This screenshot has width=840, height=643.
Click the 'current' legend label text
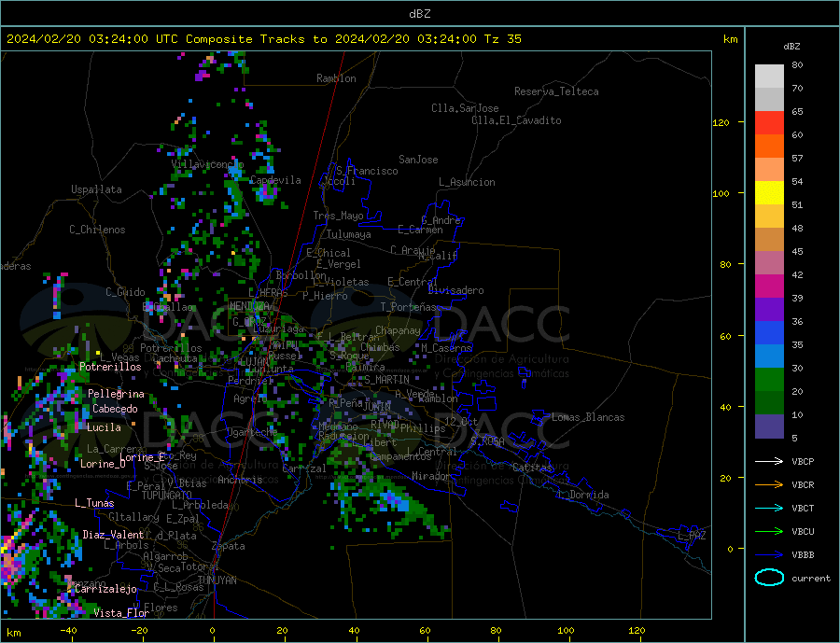[x=811, y=579]
